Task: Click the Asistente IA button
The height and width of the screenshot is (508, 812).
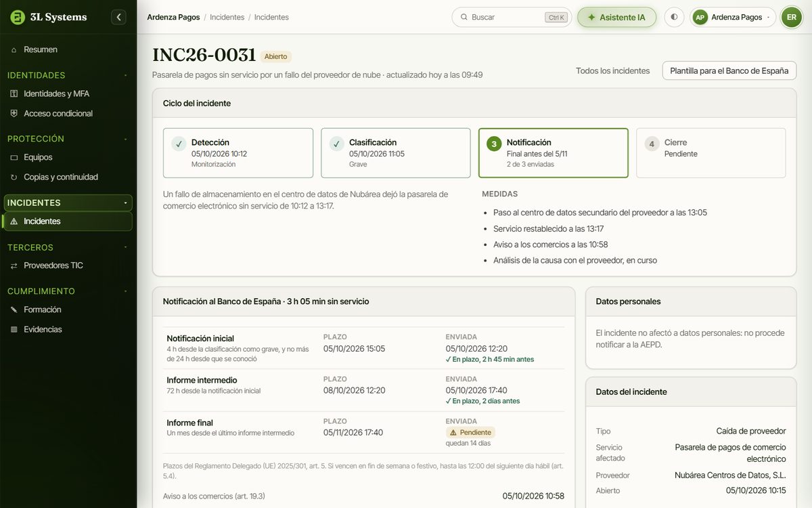Action: pos(616,17)
